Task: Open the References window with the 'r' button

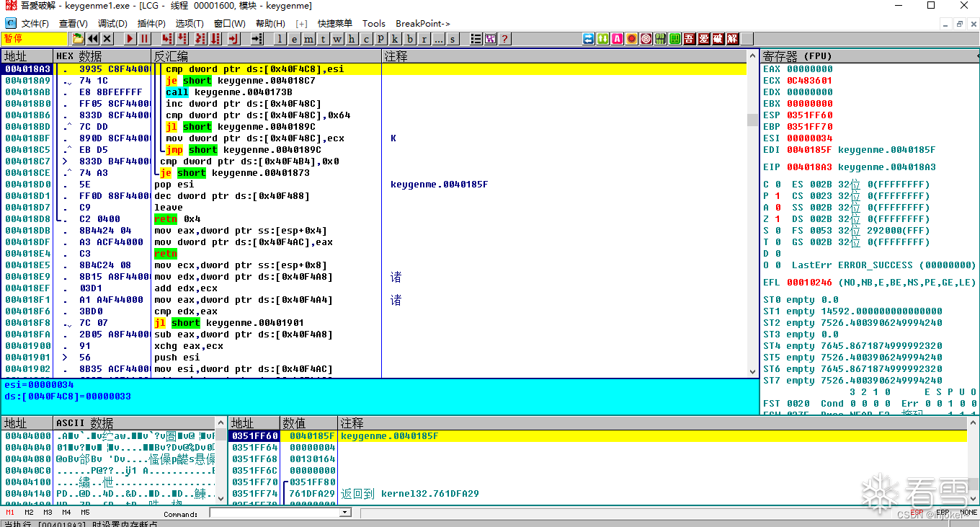Action: (x=424, y=39)
